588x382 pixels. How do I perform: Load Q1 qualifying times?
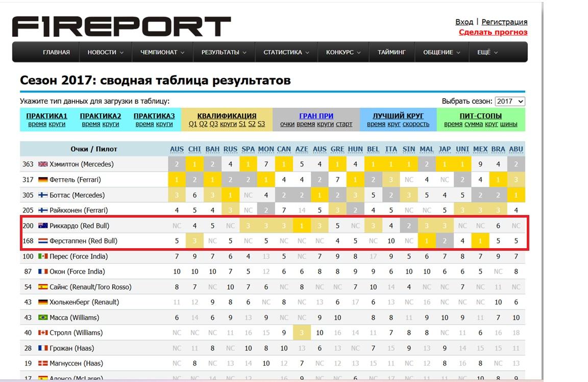pos(193,124)
